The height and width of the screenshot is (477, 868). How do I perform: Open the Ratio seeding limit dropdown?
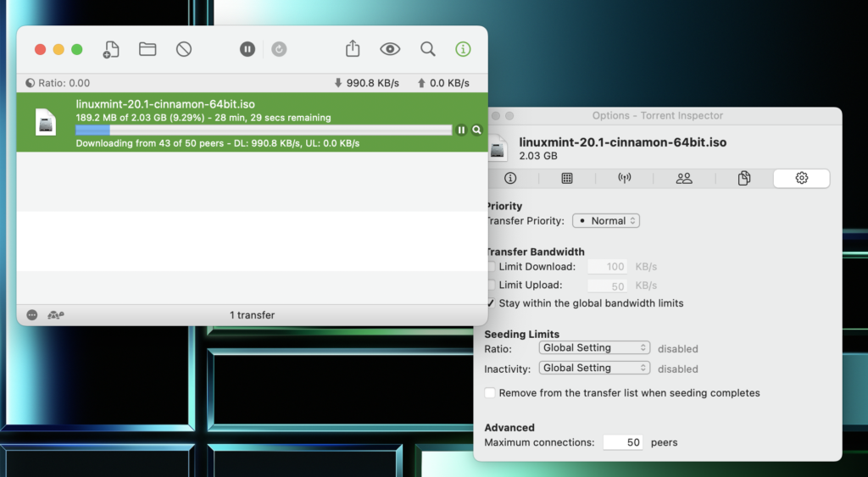[x=594, y=348]
